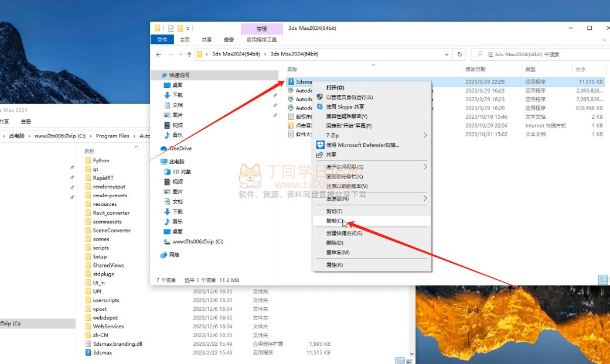
Task: Click Program Files in back window breadcrumb
Action: [113, 136]
